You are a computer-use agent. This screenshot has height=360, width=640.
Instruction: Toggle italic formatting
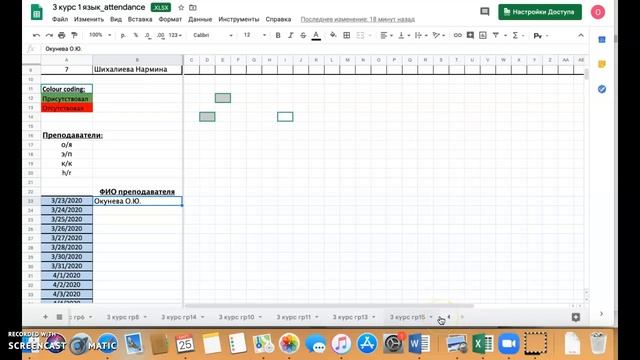tap(291, 36)
